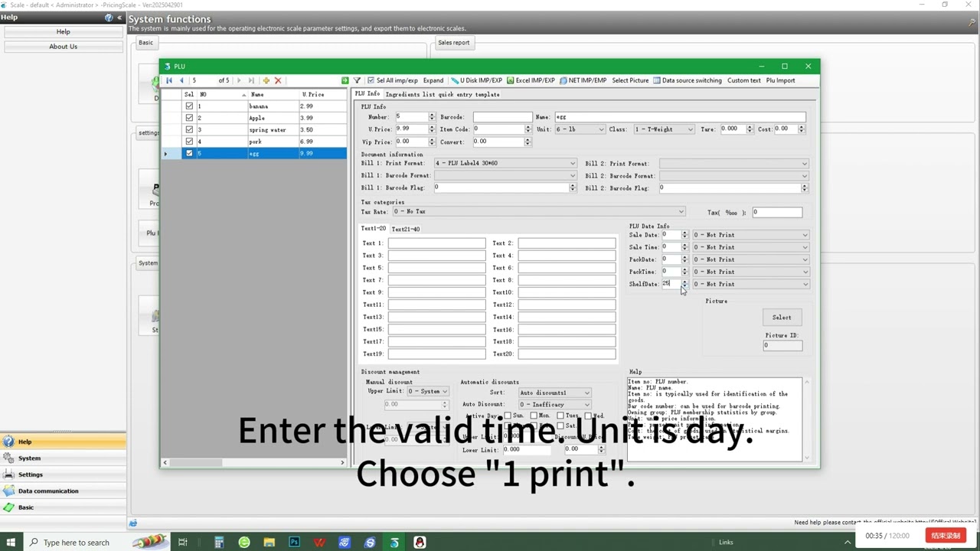
Task: Open the filter funnel icon
Action: tap(357, 80)
